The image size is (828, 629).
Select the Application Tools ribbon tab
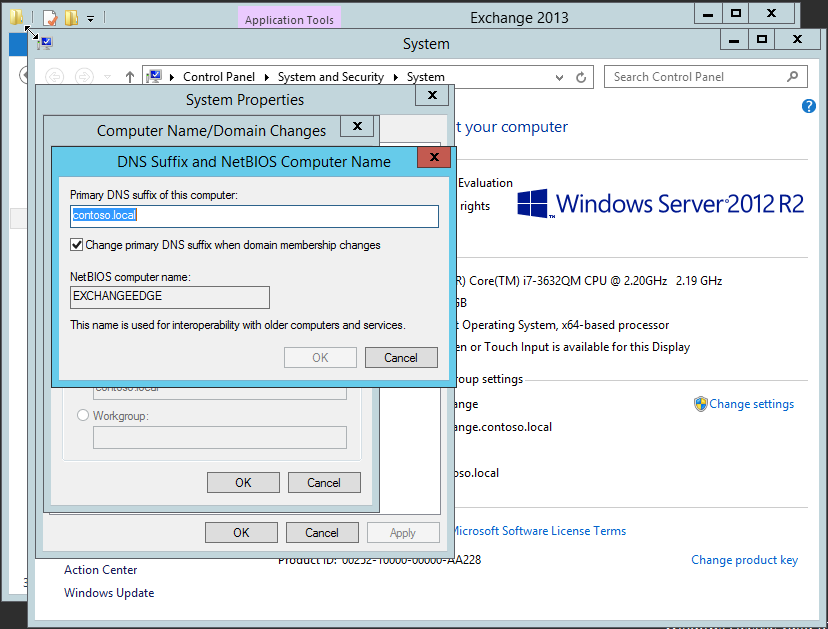pyautogui.click(x=289, y=18)
